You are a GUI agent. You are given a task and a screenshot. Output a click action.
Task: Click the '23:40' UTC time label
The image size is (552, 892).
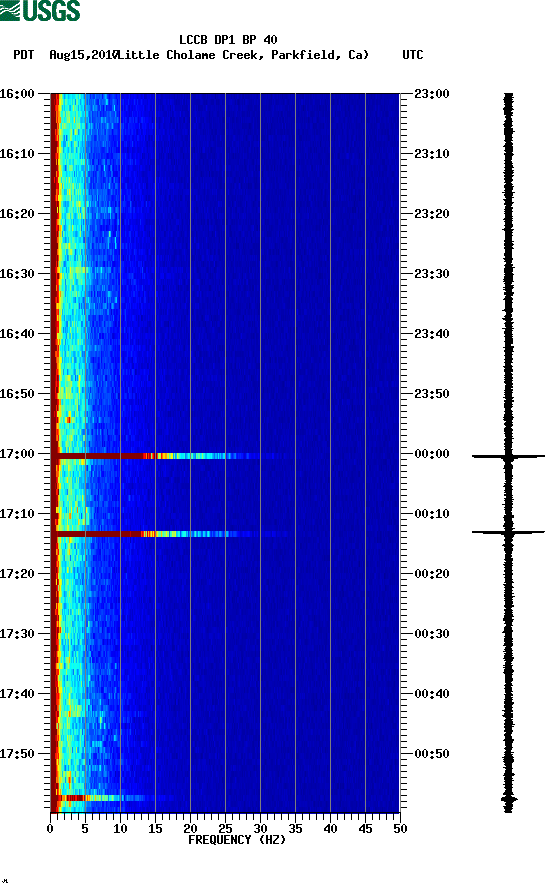432,334
